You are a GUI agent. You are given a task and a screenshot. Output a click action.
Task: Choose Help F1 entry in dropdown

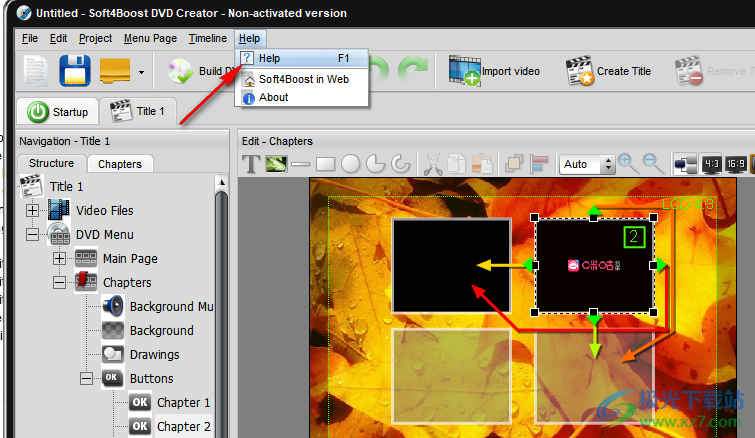(302, 58)
